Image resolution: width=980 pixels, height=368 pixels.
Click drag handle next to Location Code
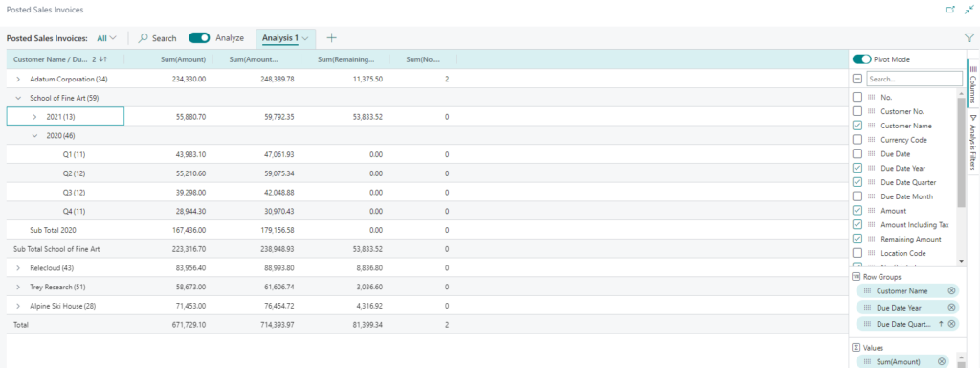click(871, 253)
